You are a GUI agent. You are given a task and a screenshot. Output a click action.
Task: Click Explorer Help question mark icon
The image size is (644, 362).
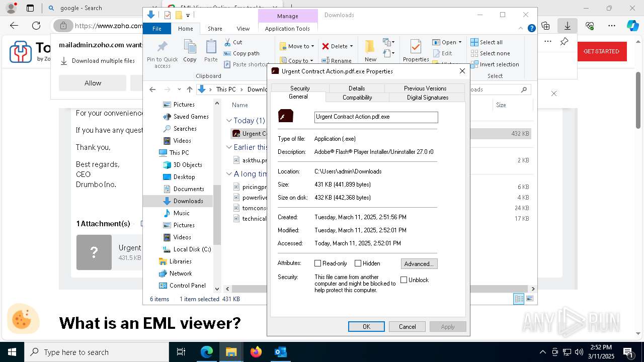pos(531,29)
